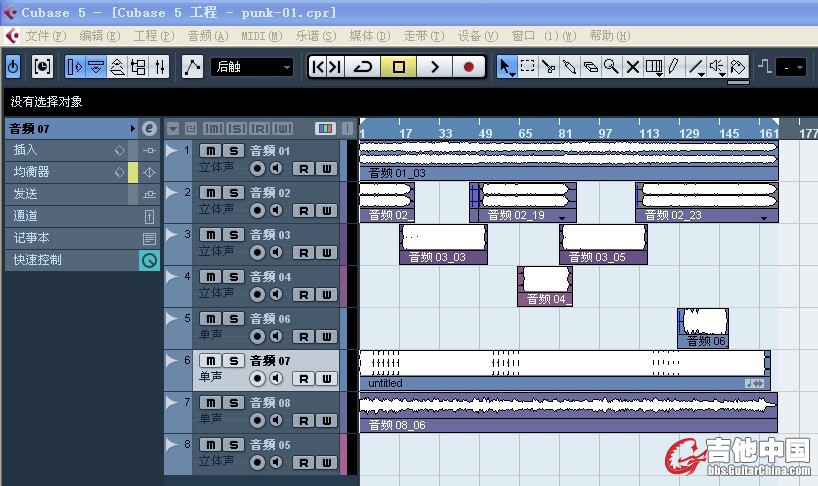The height and width of the screenshot is (486, 818).
Task: Expand the track 音频 07 inspector arrow
Action: [x=133, y=128]
